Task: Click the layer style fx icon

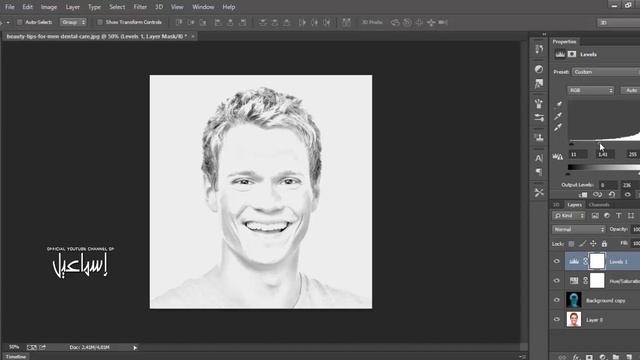Action: click(x=576, y=357)
